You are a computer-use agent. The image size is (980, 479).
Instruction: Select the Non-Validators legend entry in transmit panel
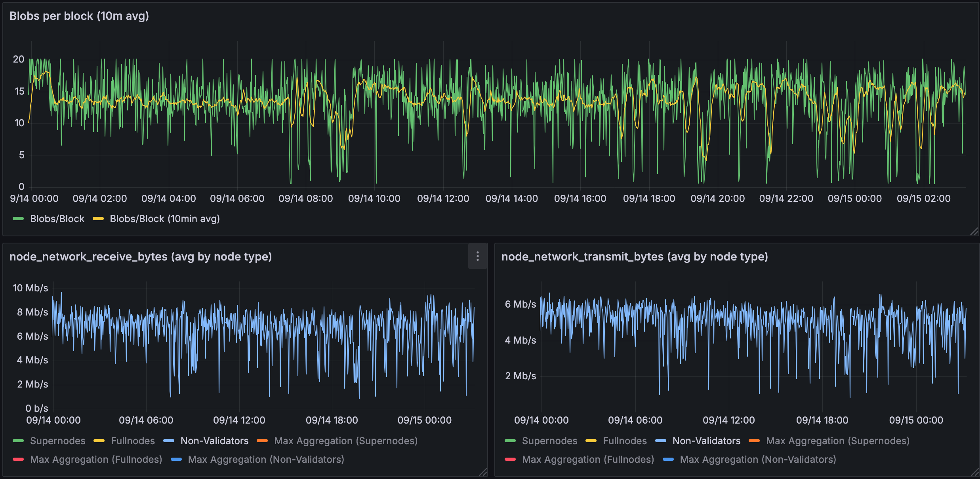point(706,441)
